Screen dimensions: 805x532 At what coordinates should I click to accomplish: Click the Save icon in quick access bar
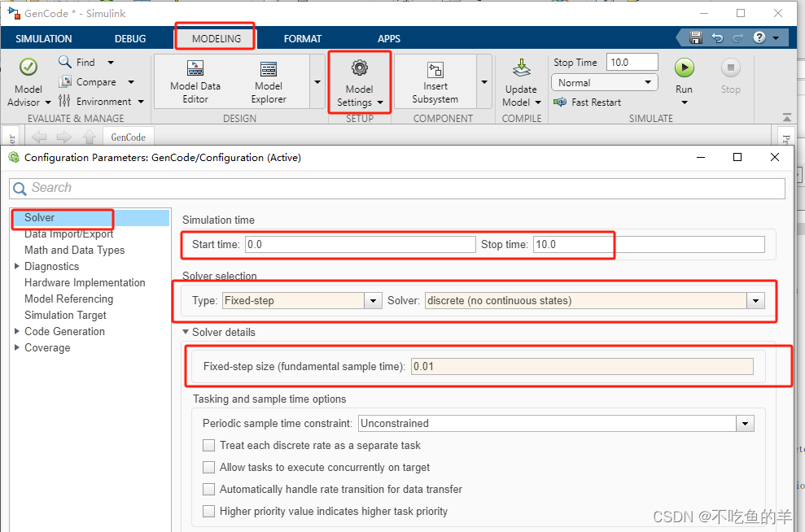pos(696,37)
